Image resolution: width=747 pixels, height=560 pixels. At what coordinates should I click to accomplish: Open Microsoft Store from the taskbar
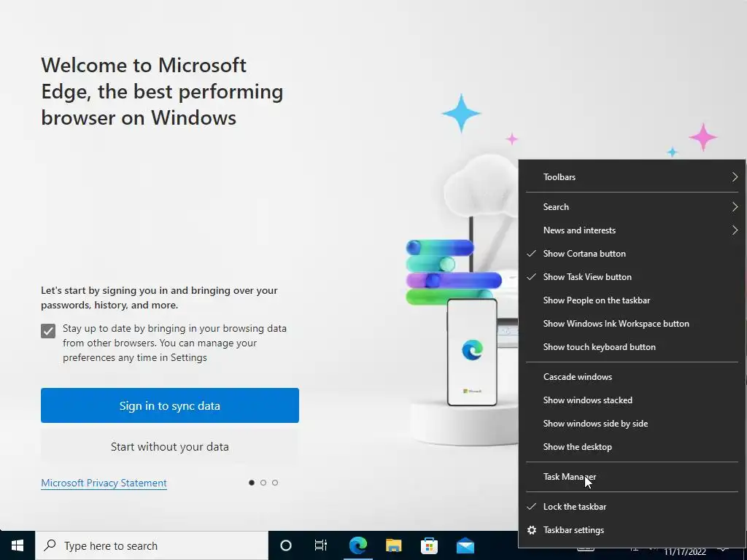[x=429, y=545]
